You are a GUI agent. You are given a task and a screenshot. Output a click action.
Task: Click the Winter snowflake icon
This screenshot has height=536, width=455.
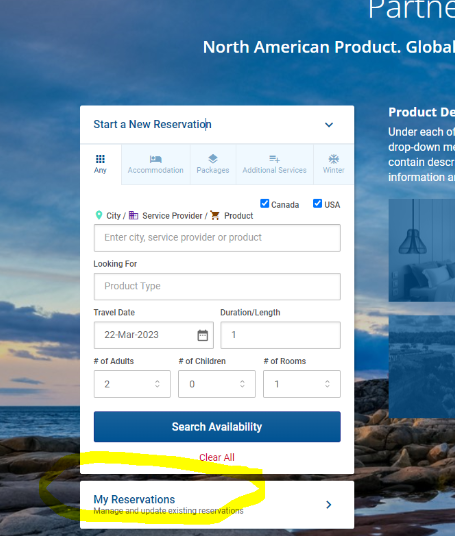[334, 159]
